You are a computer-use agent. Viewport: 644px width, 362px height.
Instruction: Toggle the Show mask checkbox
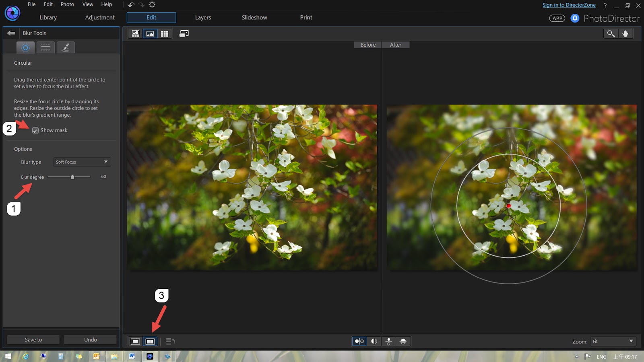36,130
